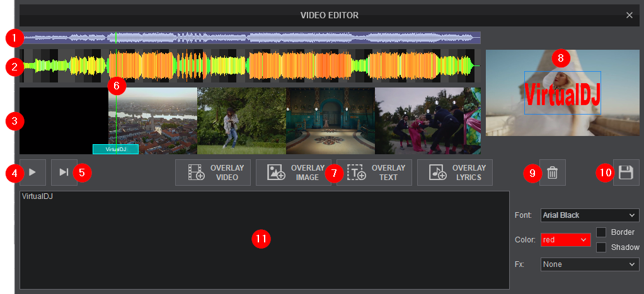Screen dimensions: 644x294
Task: Select the dancer on grass video thumbnail
Action: [x=241, y=121]
